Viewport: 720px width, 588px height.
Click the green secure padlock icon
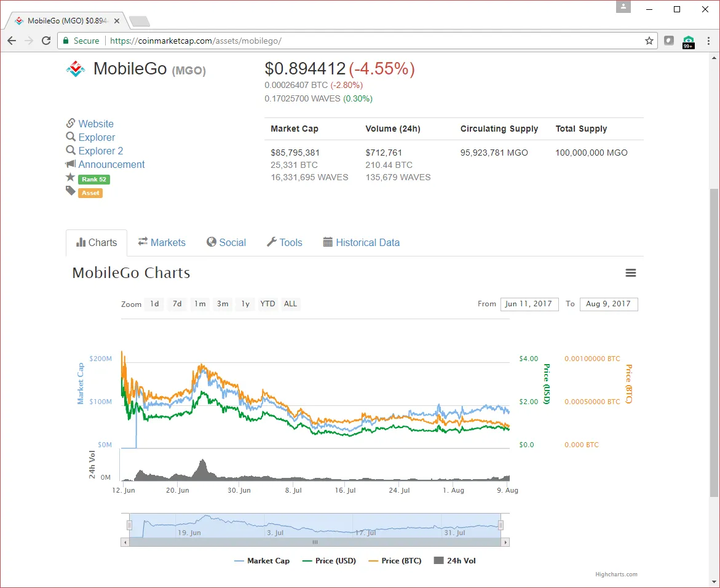click(x=66, y=41)
